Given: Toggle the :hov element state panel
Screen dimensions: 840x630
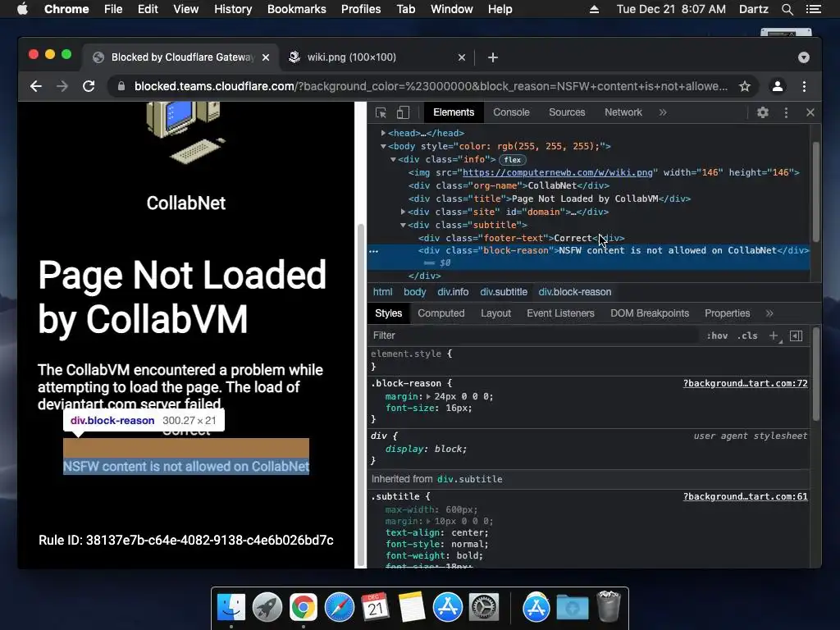Looking at the screenshot, I should pos(717,336).
